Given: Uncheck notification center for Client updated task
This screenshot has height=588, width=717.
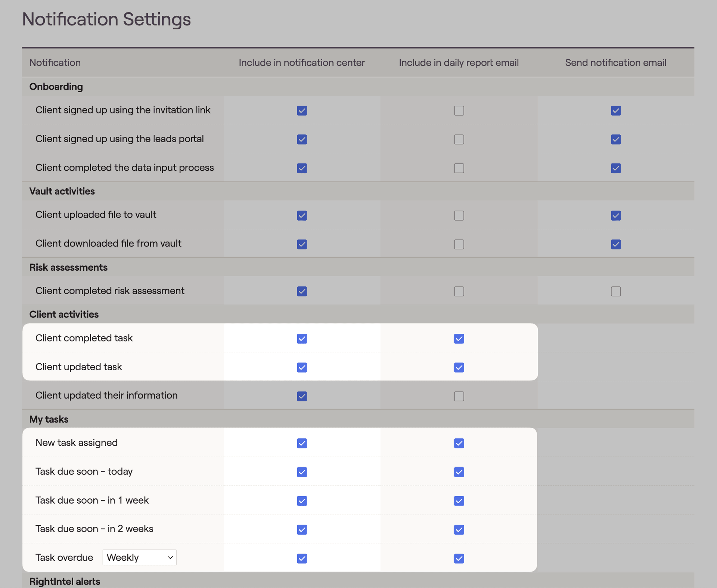Looking at the screenshot, I should tap(302, 367).
